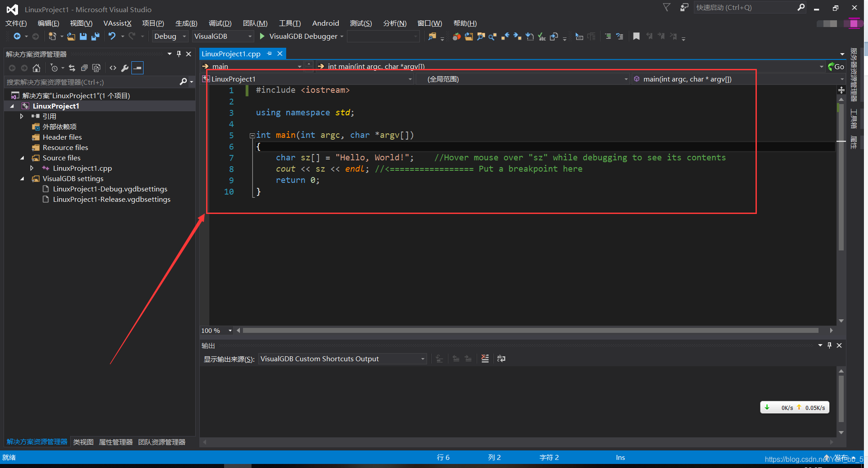Select the Resource files folder

(65, 148)
